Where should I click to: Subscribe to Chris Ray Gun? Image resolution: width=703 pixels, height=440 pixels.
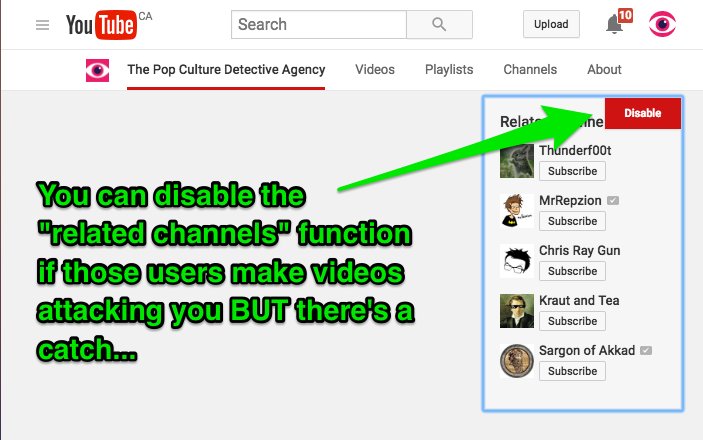(573, 271)
